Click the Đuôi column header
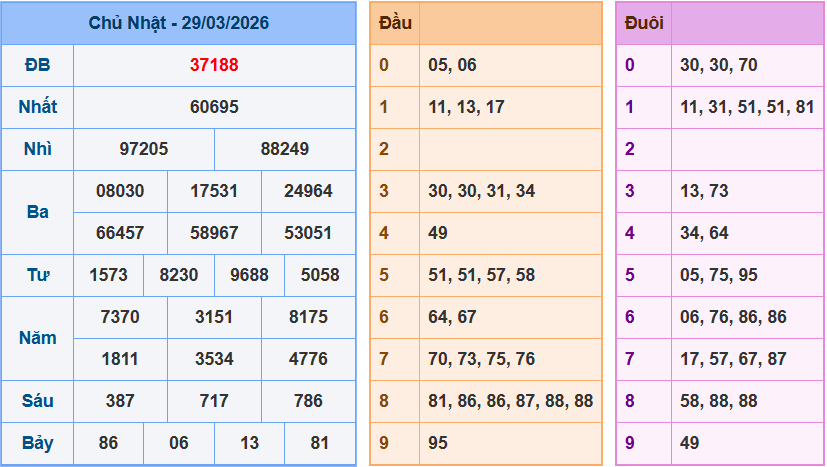827x467 pixels. [x=643, y=23]
